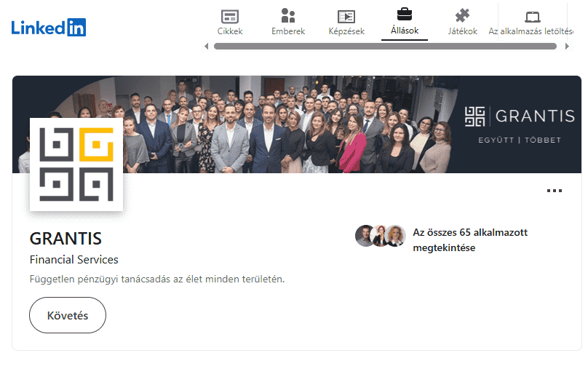Select the Képzések learning icon
Image resolution: width=588 pixels, height=369 pixels.
[x=346, y=16]
